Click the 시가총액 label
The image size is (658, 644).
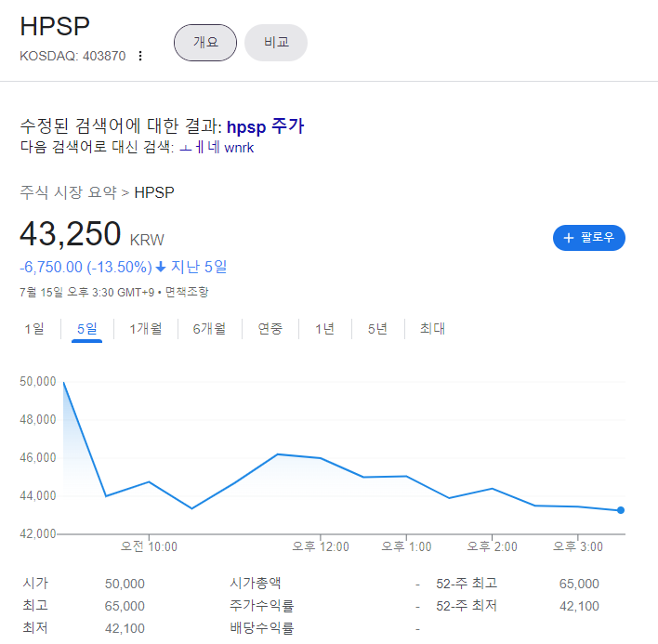[x=256, y=584]
